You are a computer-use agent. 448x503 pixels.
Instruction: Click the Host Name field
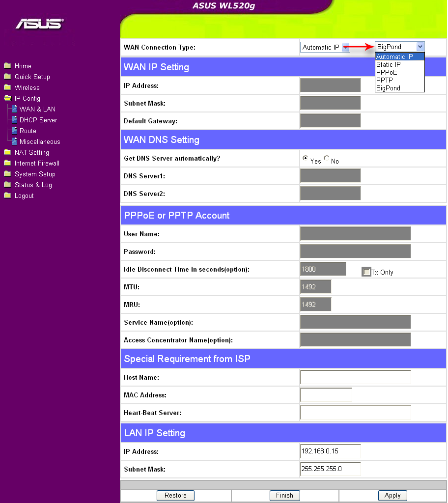click(356, 377)
